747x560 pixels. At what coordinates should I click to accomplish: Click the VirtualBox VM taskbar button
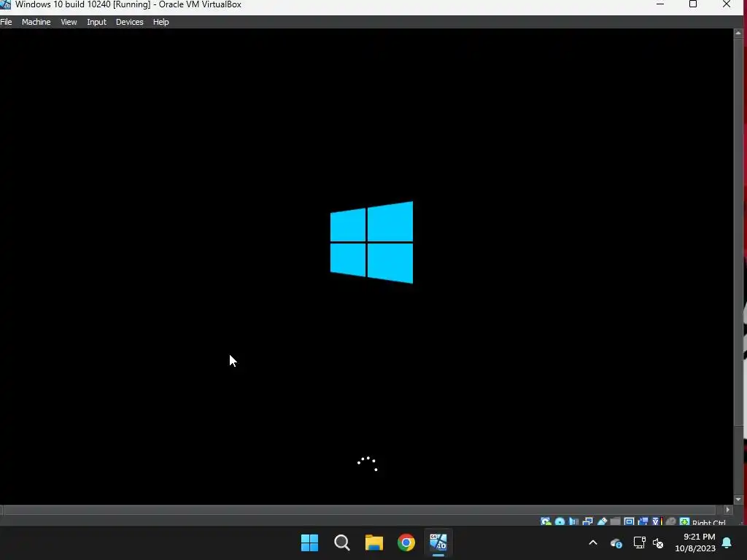pyautogui.click(x=438, y=542)
